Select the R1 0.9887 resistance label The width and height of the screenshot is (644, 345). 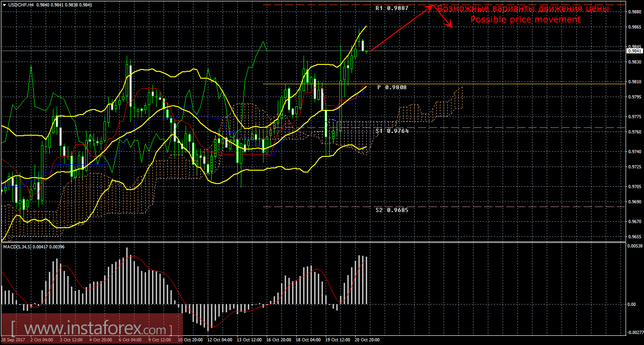point(392,8)
